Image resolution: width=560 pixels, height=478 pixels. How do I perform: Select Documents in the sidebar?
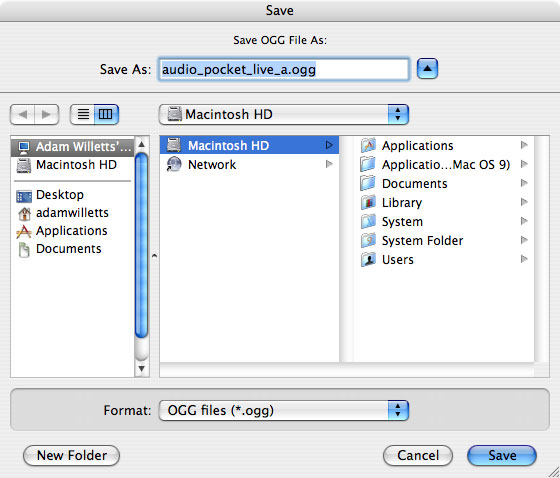72,249
